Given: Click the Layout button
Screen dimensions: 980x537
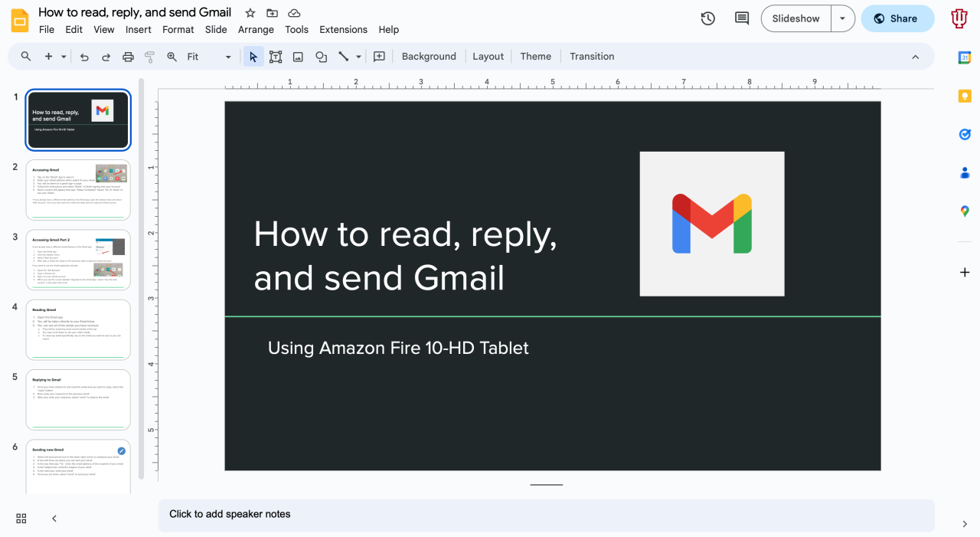Looking at the screenshot, I should [488, 57].
